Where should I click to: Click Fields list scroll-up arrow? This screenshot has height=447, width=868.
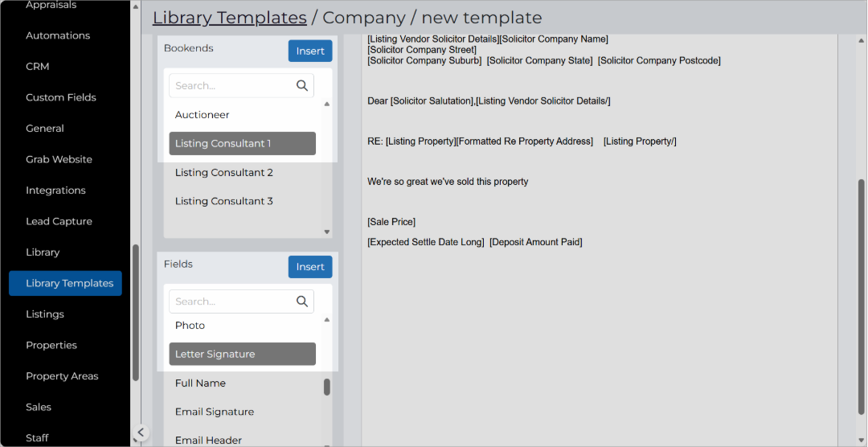326,320
